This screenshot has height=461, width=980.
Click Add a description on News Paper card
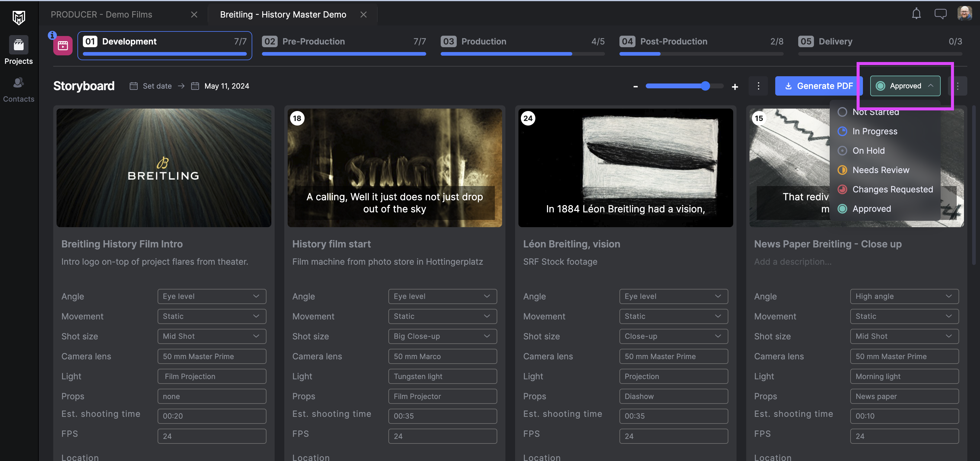coord(793,262)
